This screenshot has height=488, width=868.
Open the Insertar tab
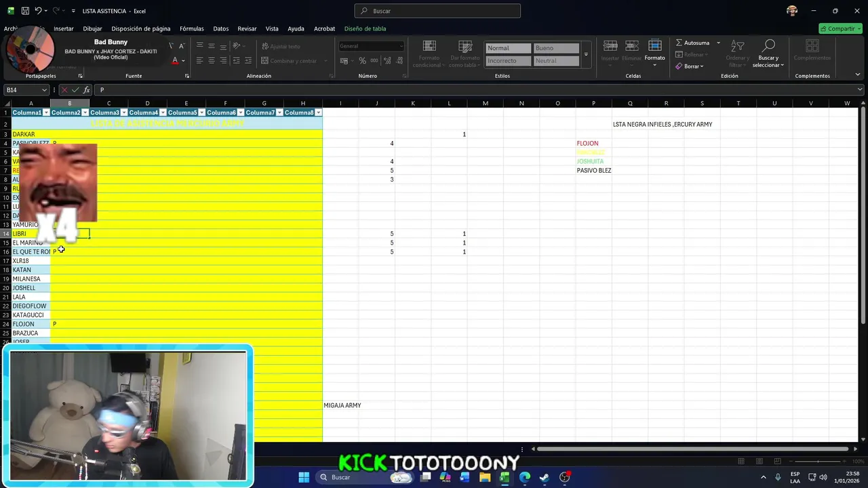point(64,28)
